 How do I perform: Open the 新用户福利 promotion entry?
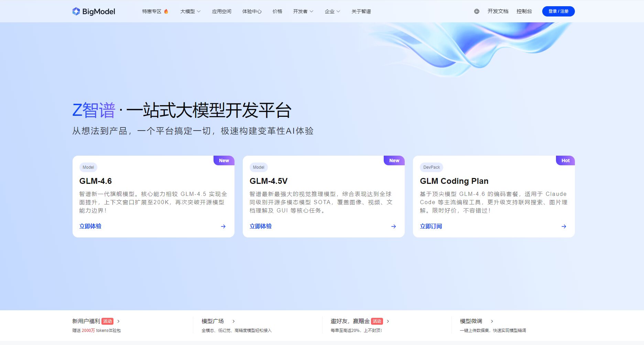coord(86,321)
